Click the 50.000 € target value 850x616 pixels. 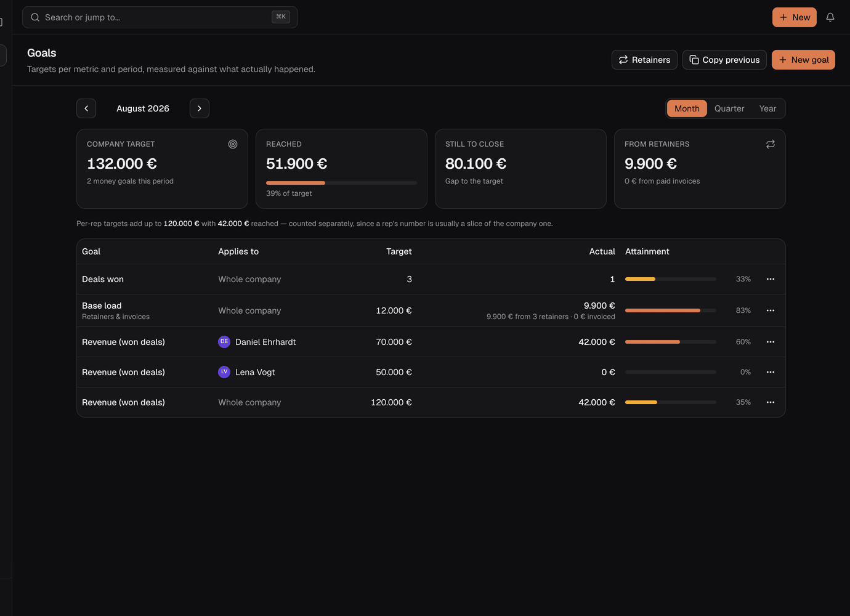[394, 372]
